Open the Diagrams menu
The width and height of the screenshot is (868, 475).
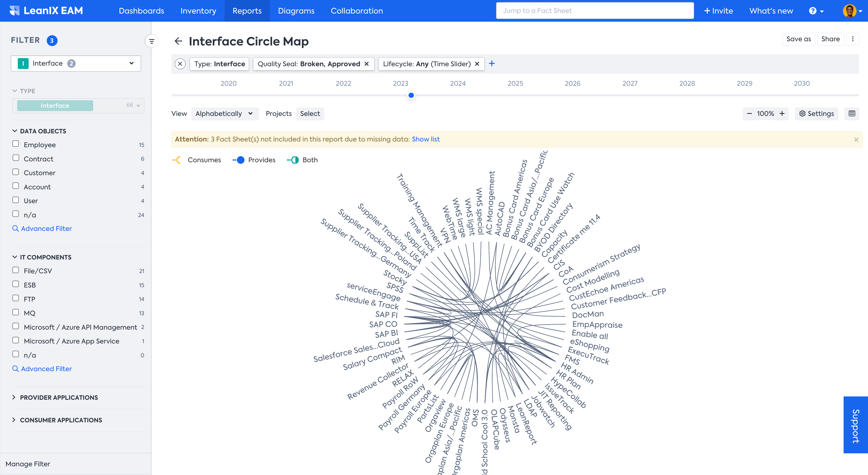[x=296, y=11]
